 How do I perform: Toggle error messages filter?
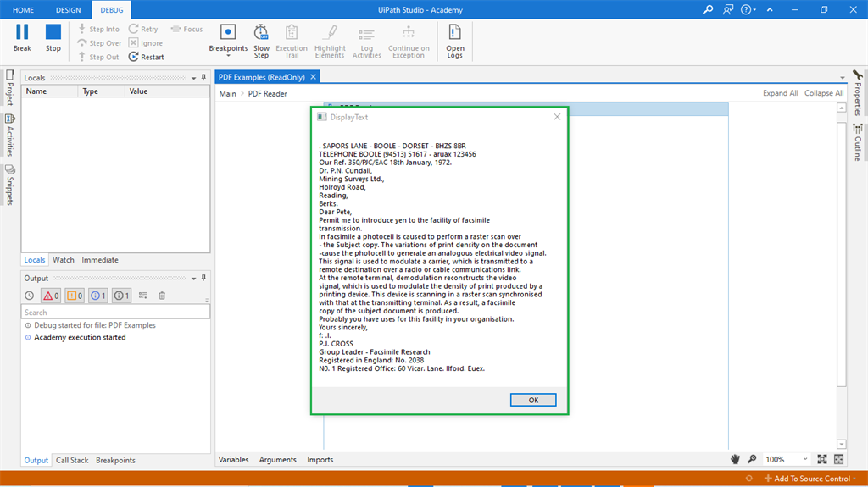pyautogui.click(x=51, y=296)
